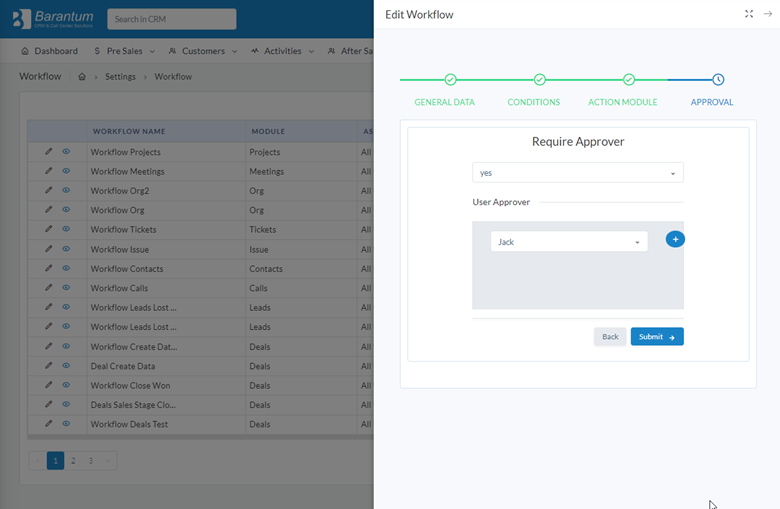Click the Back button
Viewport: 780px width, 509px height.
click(610, 337)
